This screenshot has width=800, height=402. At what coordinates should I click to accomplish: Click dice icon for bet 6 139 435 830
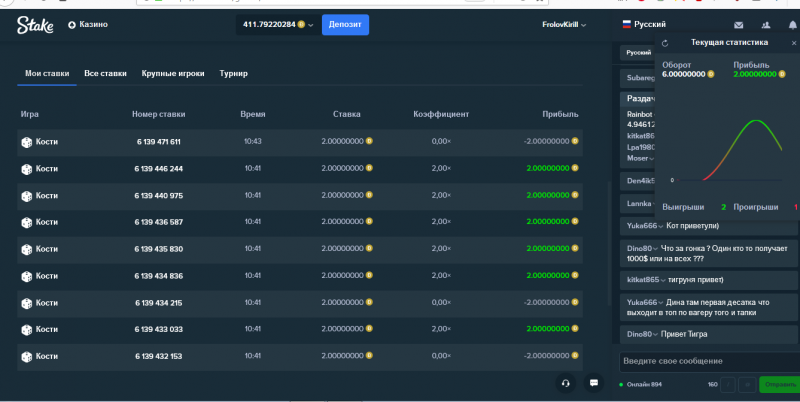[27, 249]
